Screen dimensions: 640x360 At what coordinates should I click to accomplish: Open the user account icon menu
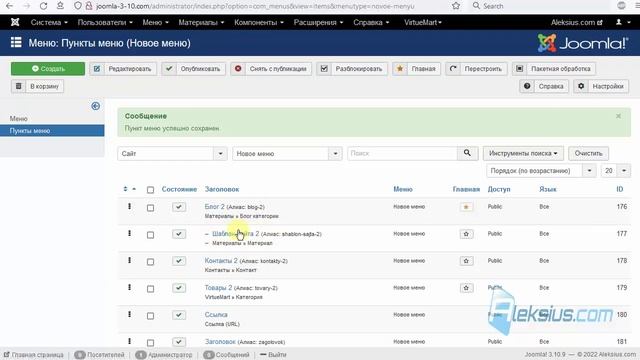[622, 22]
